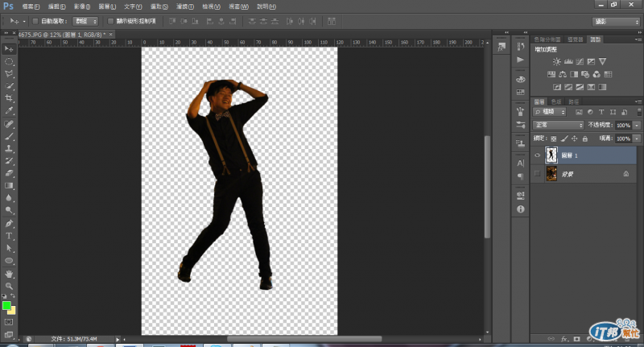
Task: Open the 不透明度 percentage dropdown arrow
Action: point(637,126)
